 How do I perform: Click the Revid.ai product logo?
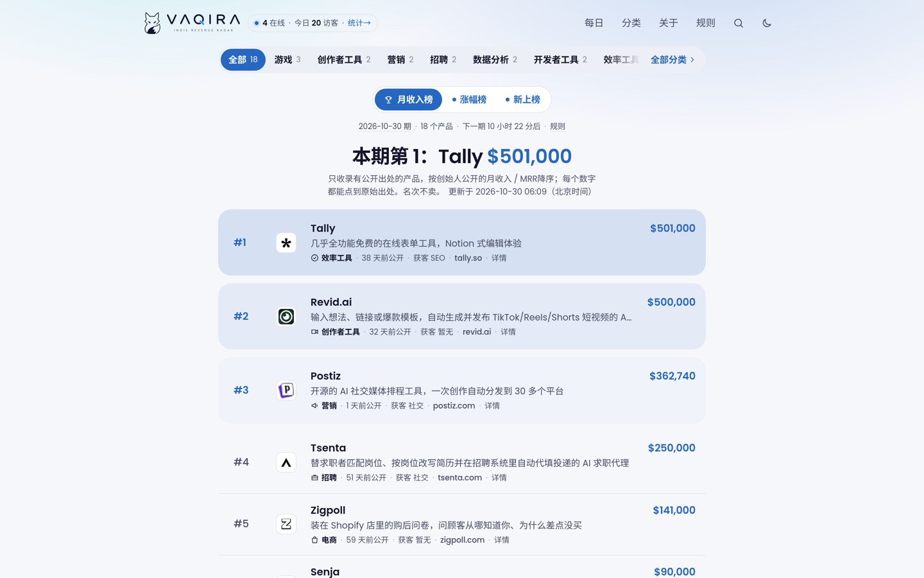point(286,317)
